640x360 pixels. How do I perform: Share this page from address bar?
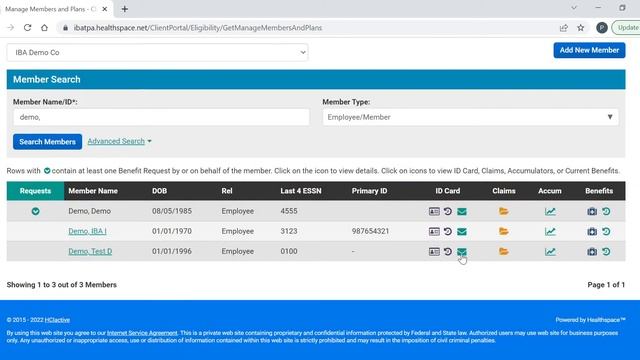[x=564, y=28]
